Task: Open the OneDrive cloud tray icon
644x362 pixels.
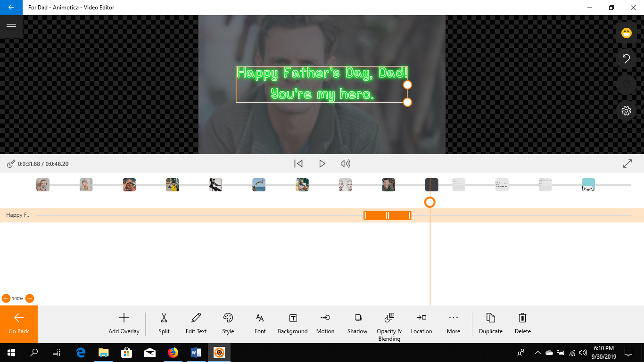Action: click(x=549, y=353)
